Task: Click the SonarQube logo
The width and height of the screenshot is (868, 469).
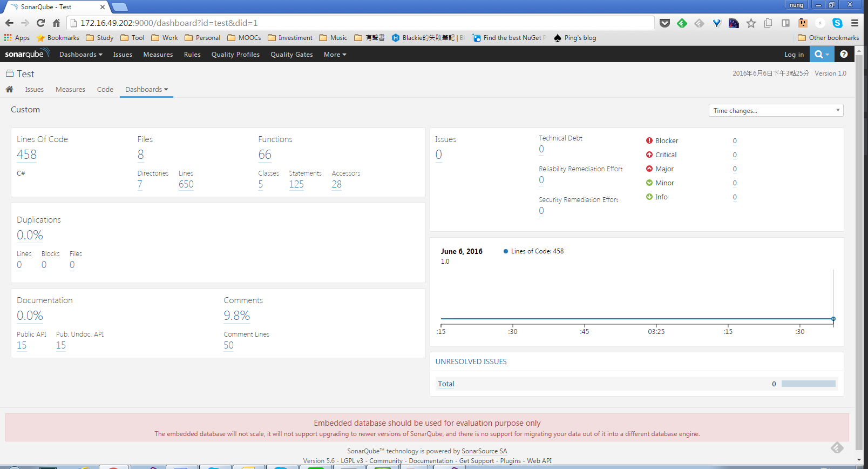Action: coord(27,53)
